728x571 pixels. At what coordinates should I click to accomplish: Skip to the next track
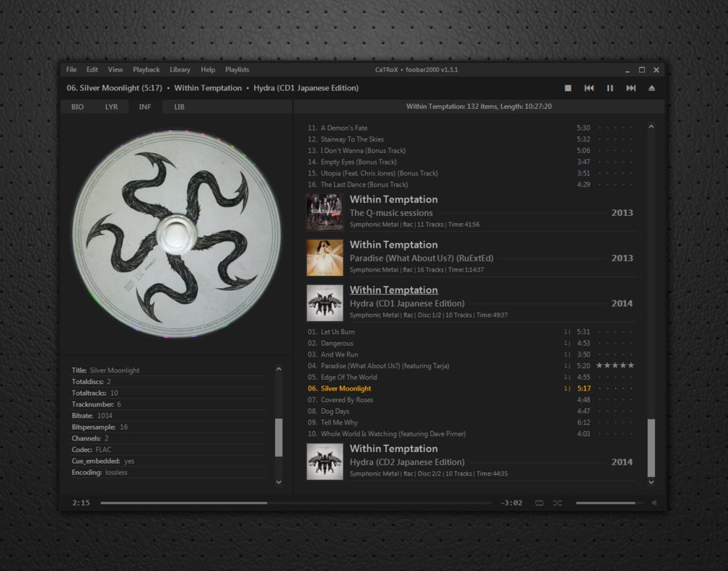click(x=631, y=88)
